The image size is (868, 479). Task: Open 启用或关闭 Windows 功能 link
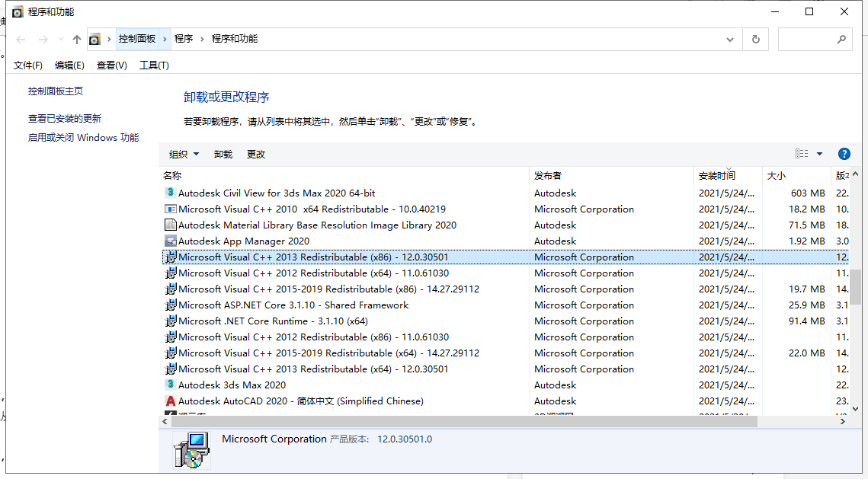pos(83,137)
